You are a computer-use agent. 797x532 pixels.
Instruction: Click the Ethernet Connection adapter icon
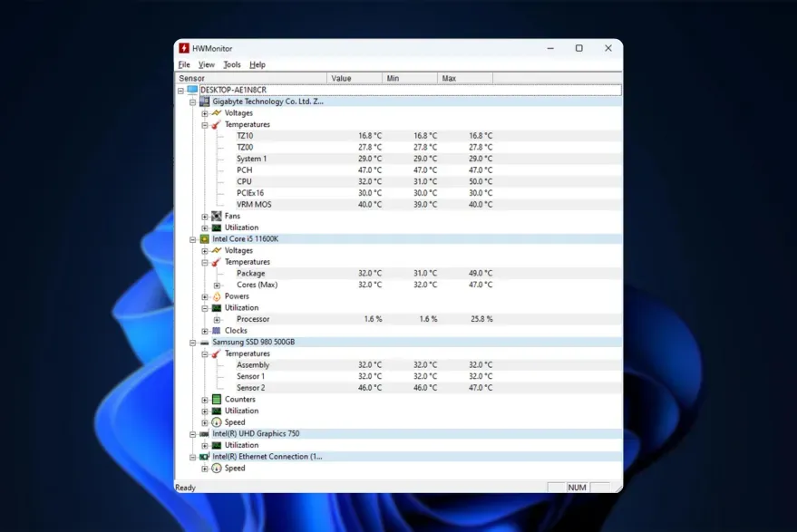[x=203, y=457]
